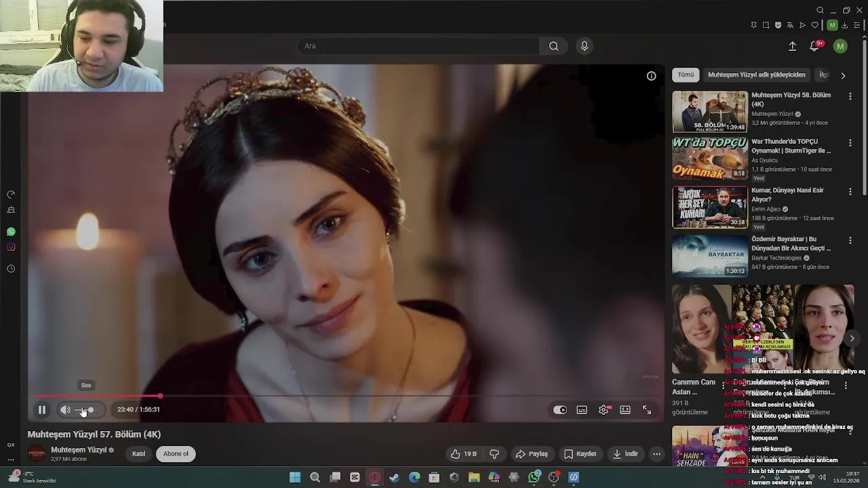Take a snapshot from Opera toolbar
The width and height of the screenshot is (868, 488).
766,25
